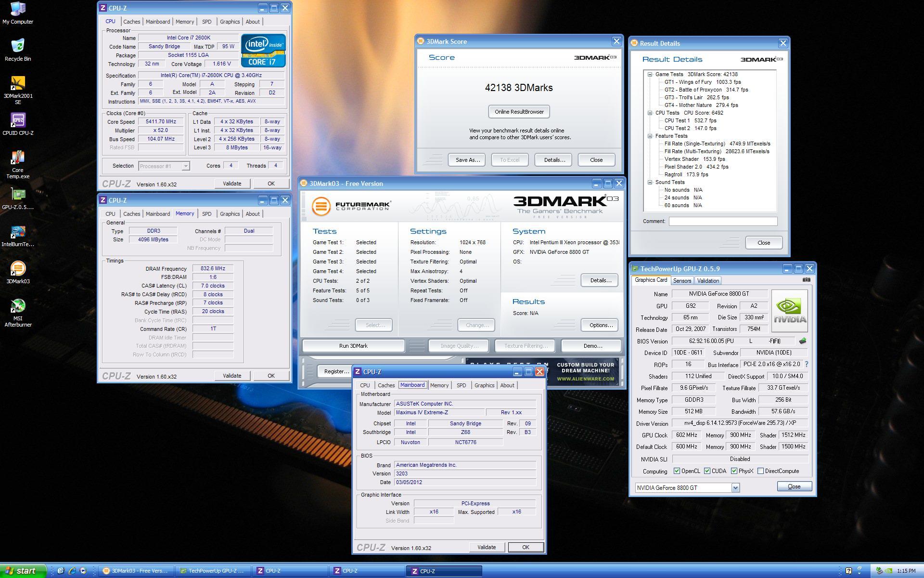924x578 pixels.
Task: Click Demo button in 3DMark03
Action: coord(592,346)
